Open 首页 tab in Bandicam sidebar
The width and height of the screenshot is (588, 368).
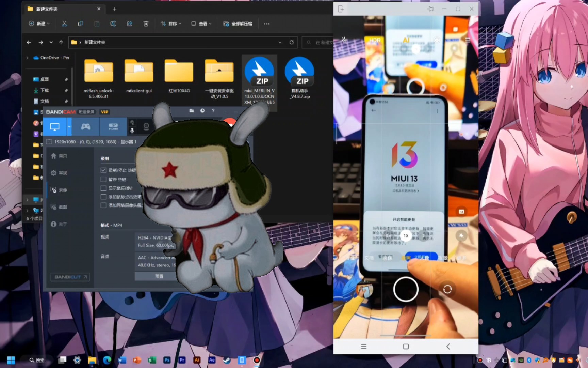59,156
